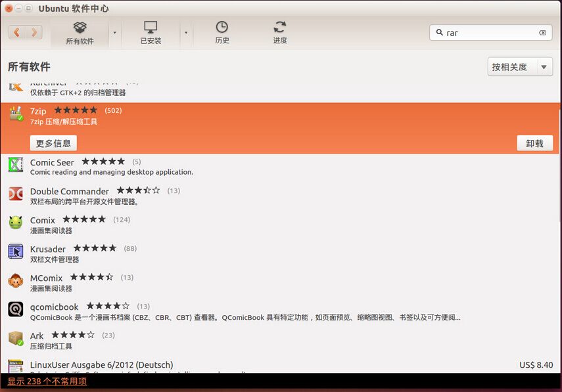This screenshot has height=392, width=562.
Task: Close the Ubuntu 软件中心 window
Action: (x=9, y=9)
